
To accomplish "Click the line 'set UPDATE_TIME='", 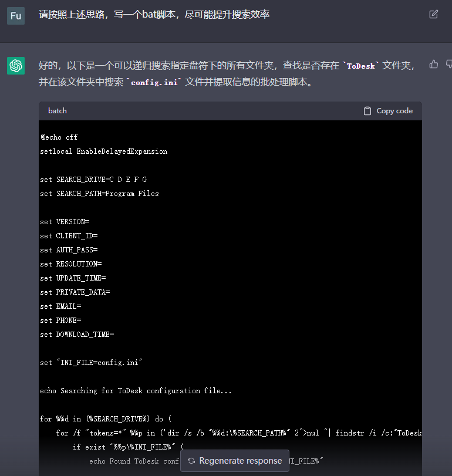I will pos(73,278).
